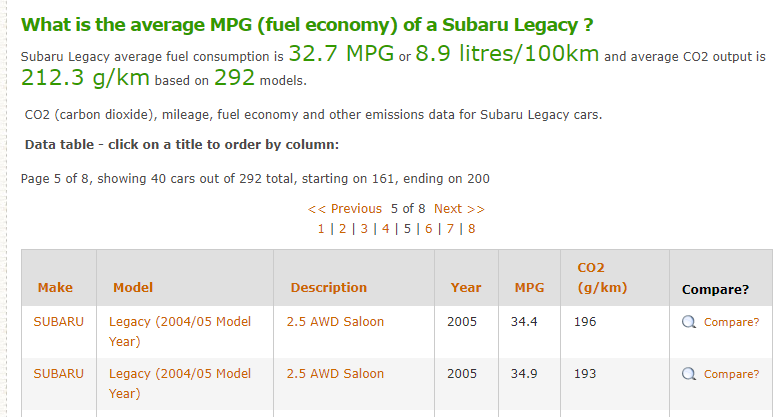The width and height of the screenshot is (782, 417).
Task: Open page 6 of results
Action: coord(428,229)
